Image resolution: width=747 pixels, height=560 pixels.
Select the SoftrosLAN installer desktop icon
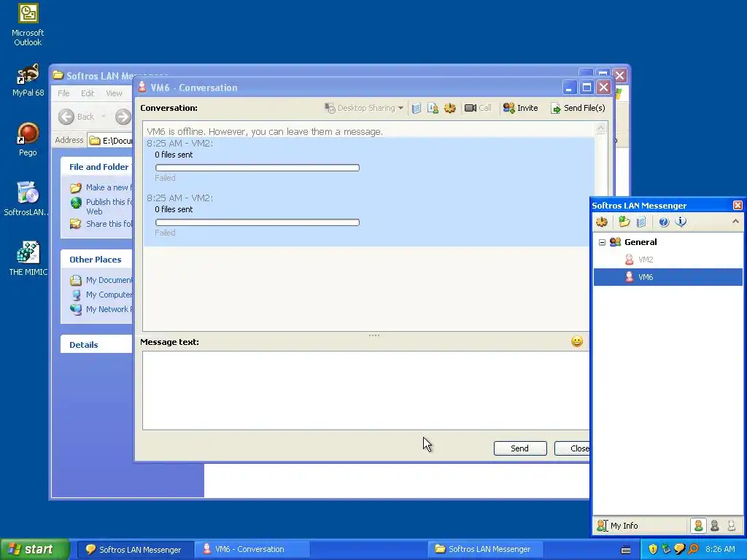tap(27, 198)
